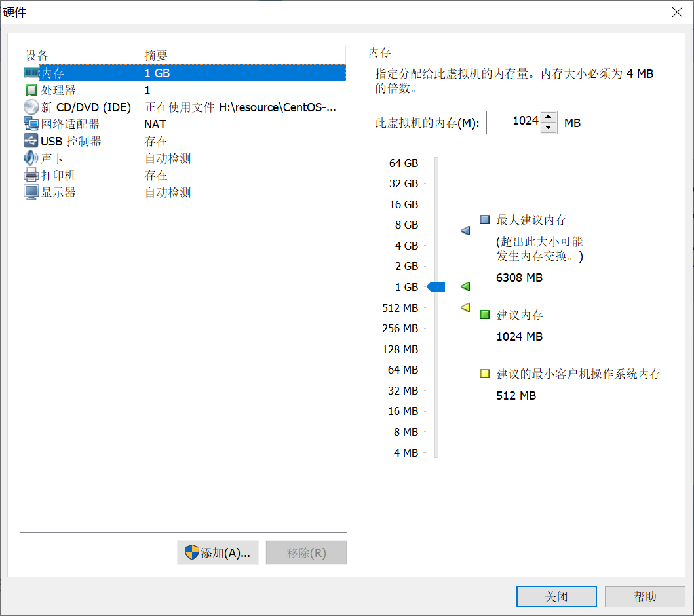
Task: Click the 打印机 printer device icon
Action: [31, 175]
